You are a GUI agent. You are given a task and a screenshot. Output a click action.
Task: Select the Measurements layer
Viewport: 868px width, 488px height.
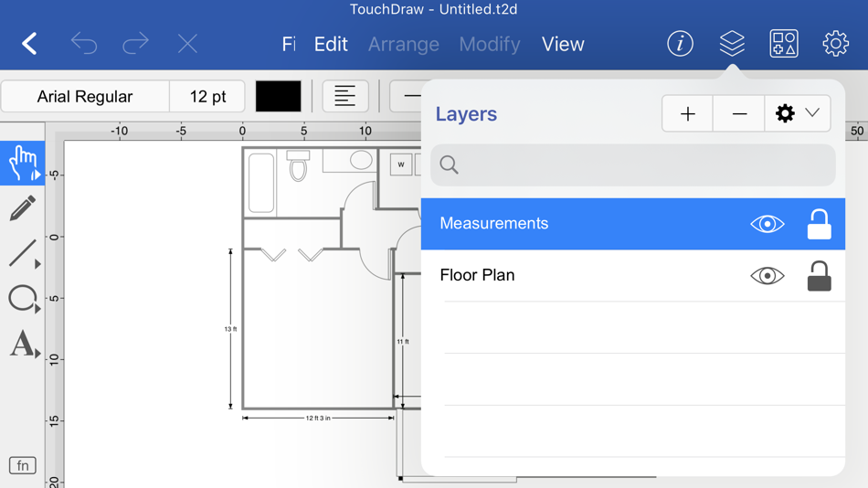point(633,224)
